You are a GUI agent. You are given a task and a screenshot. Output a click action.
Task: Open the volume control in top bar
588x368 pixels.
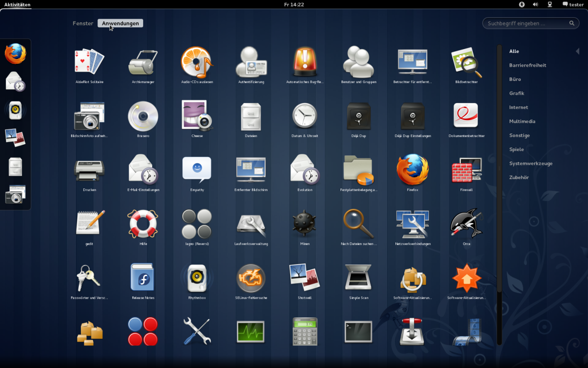536,4
